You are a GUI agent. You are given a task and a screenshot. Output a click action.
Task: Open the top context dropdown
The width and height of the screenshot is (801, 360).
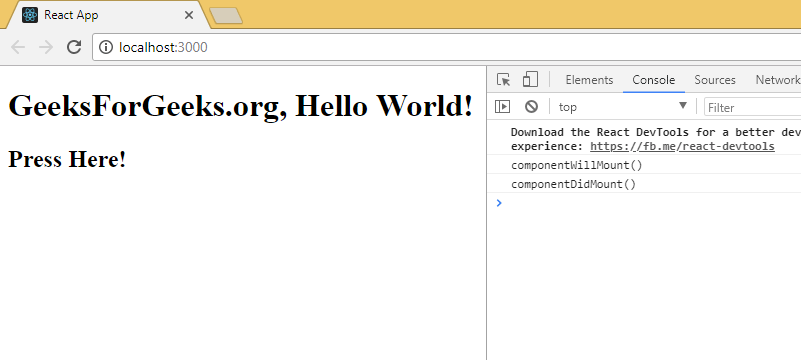pyautogui.click(x=623, y=107)
